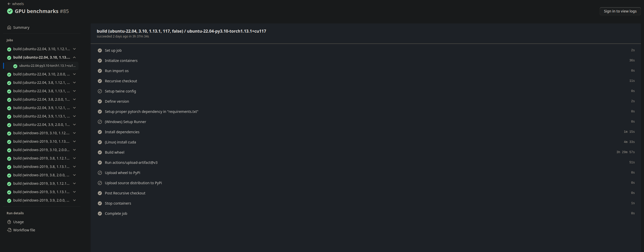This screenshot has height=252, width=644.
Task: Click the Sign in to view logs button
Action: tap(620, 11)
